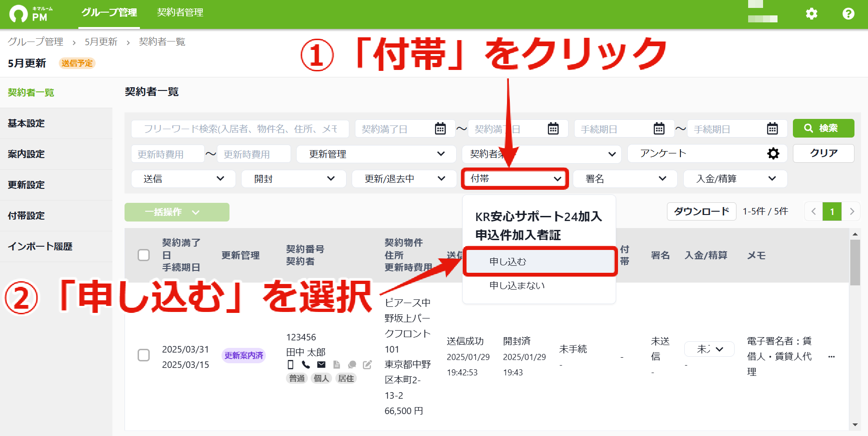Open the 未入 status dropdown in row

pos(709,349)
